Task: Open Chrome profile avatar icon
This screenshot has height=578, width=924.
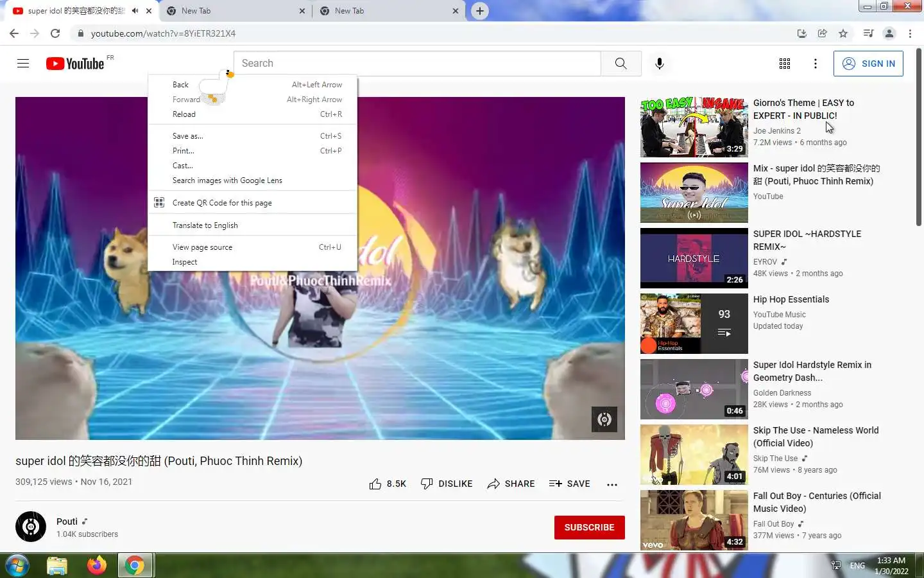Action: [x=889, y=33]
